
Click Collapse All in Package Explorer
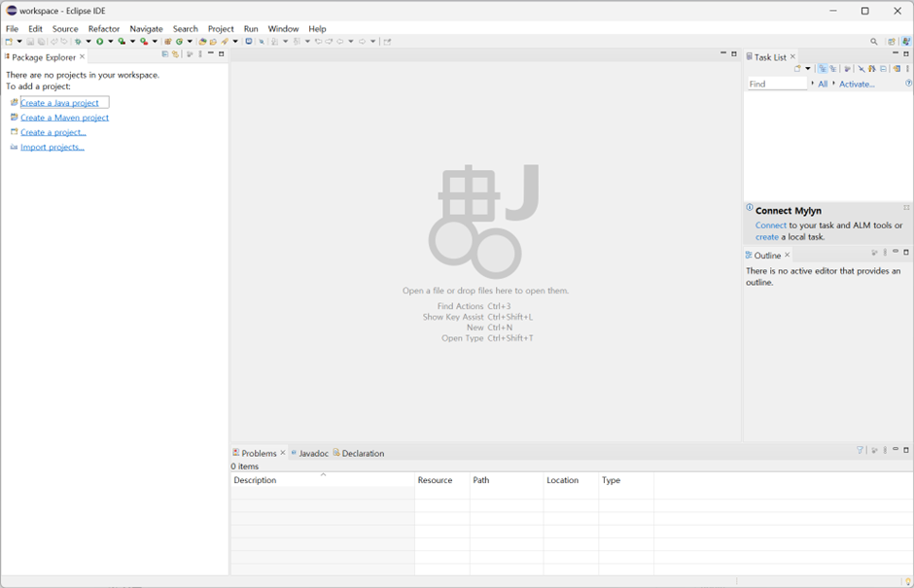[165, 54]
